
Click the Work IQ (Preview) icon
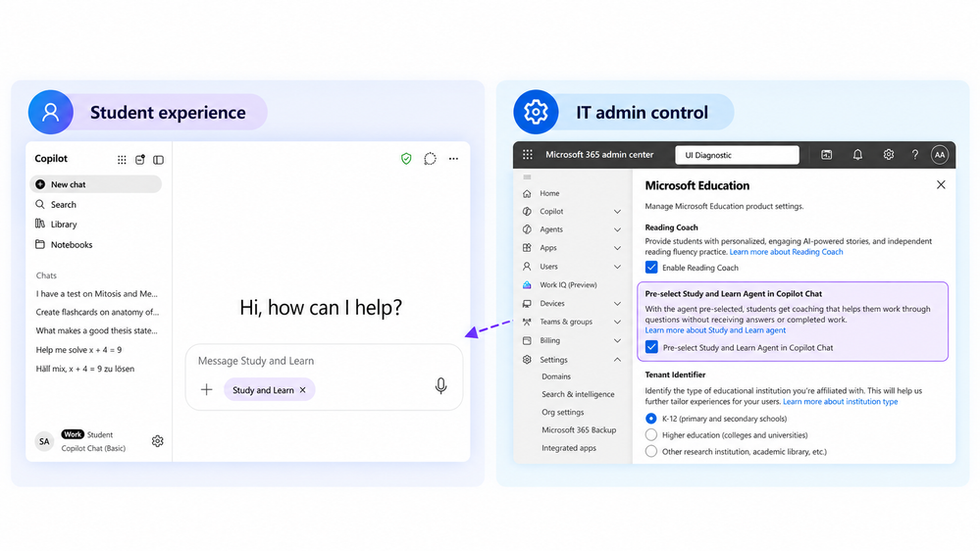pos(527,285)
